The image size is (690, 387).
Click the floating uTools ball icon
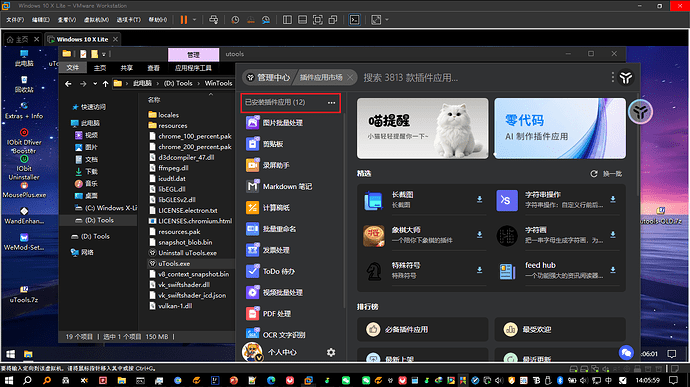pos(640,112)
